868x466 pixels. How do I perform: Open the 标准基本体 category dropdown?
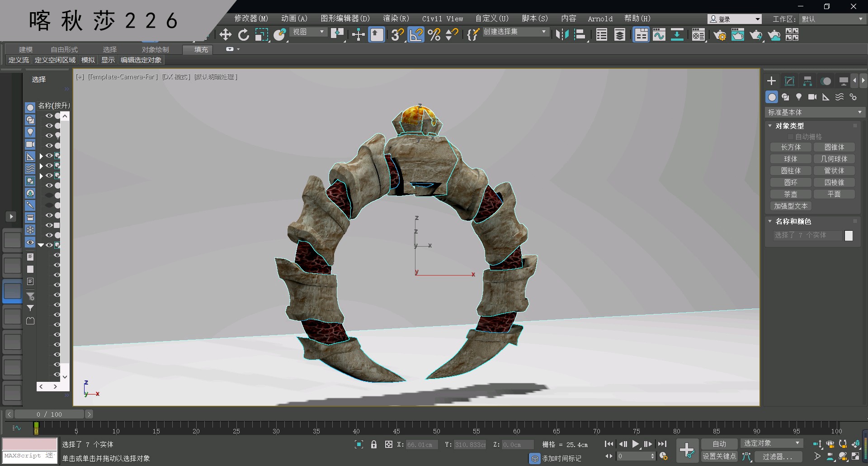click(815, 112)
